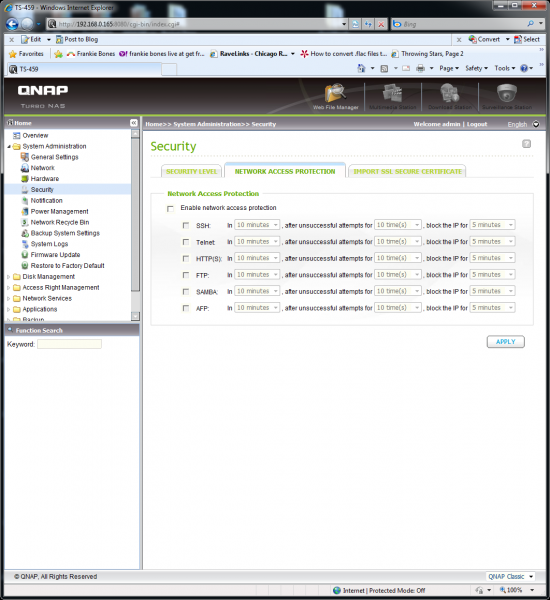
Task: Collapse the left navigation panel icon
Action: 134,123
